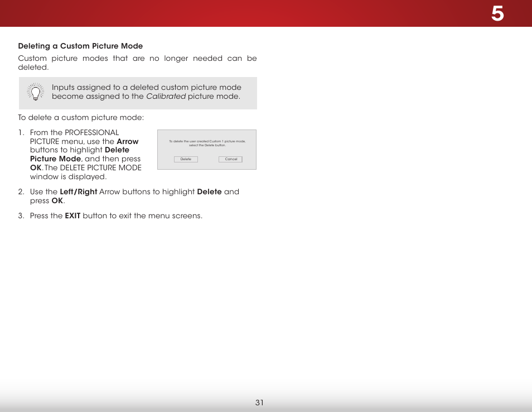
Task: Click the chapter number 5 in header
Action: pos(497,14)
